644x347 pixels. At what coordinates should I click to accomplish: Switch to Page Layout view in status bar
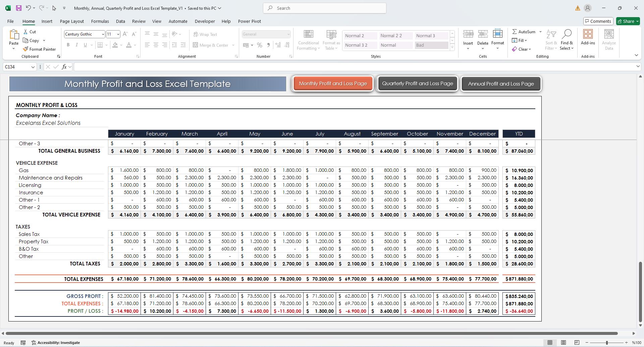(563, 343)
